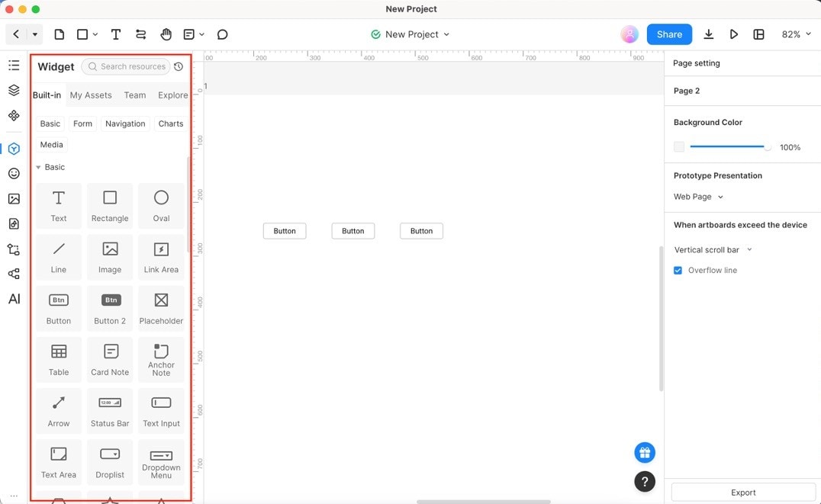Filter widgets by Navigation category
The image size is (821, 504).
coord(125,124)
